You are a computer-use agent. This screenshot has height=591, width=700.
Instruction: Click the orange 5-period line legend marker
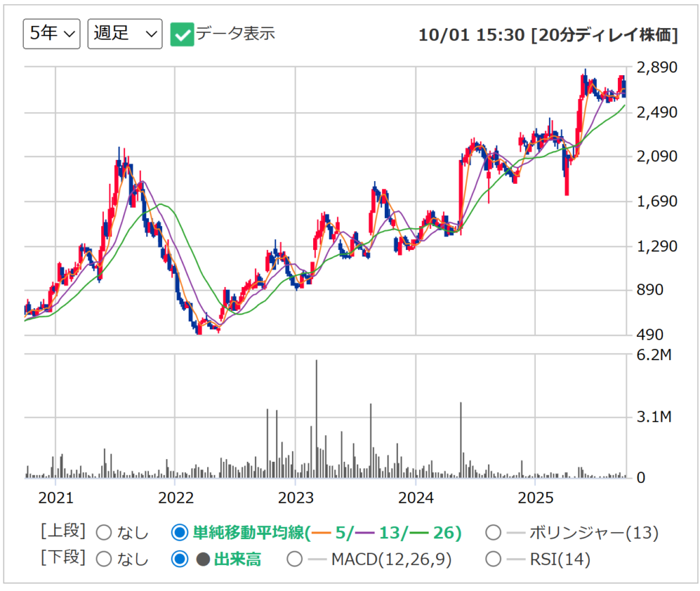(x=321, y=532)
